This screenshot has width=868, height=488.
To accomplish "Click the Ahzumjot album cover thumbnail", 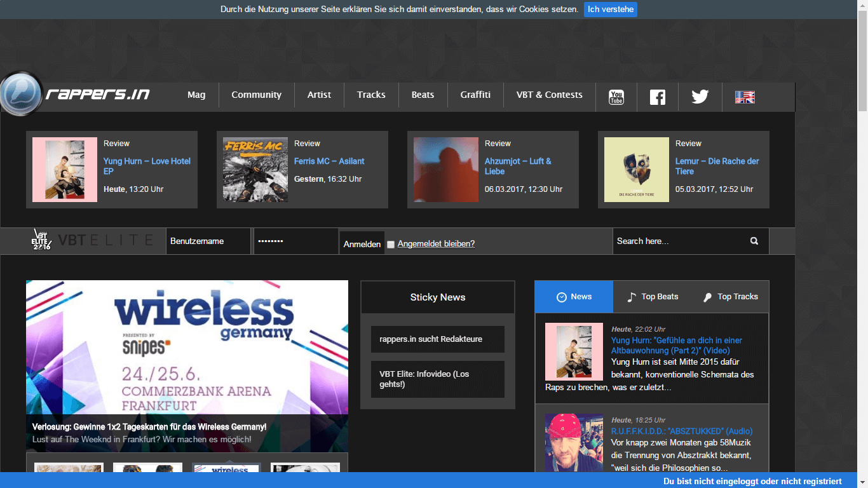I will click(446, 170).
